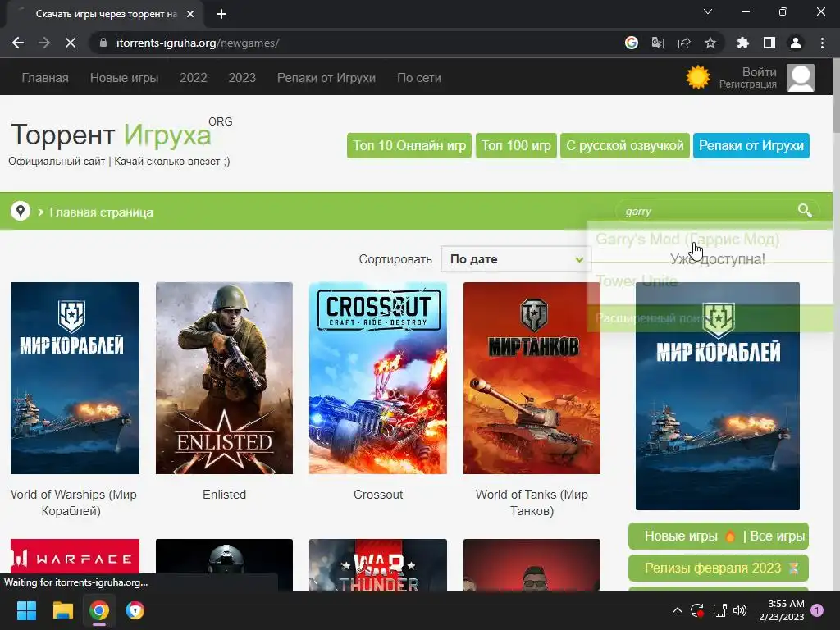Click the Войти login link

click(x=759, y=72)
